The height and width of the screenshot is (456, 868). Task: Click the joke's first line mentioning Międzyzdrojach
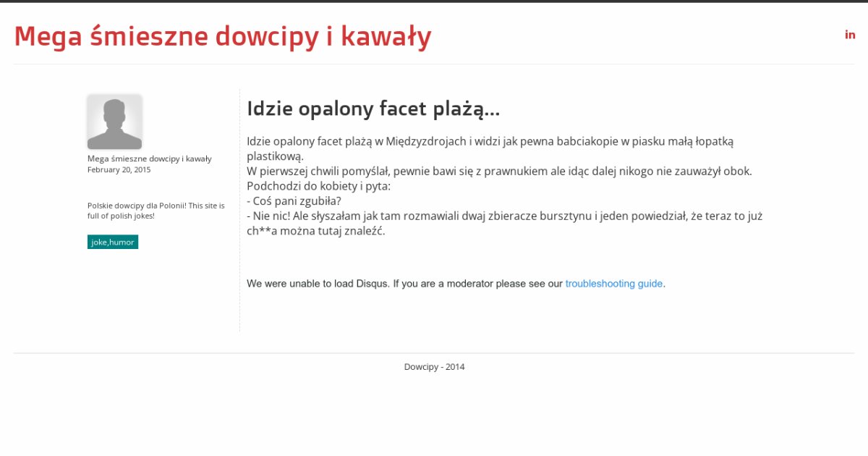(x=490, y=142)
